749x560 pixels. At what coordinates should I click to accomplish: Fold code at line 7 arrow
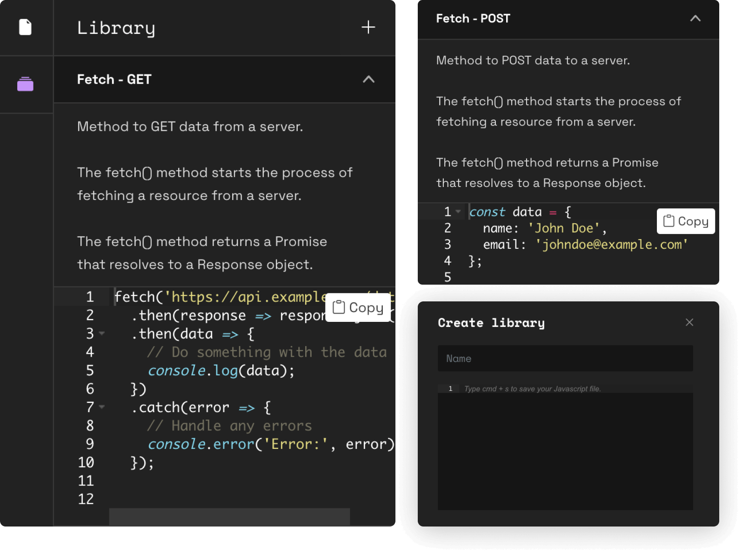[x=102, y=407]
